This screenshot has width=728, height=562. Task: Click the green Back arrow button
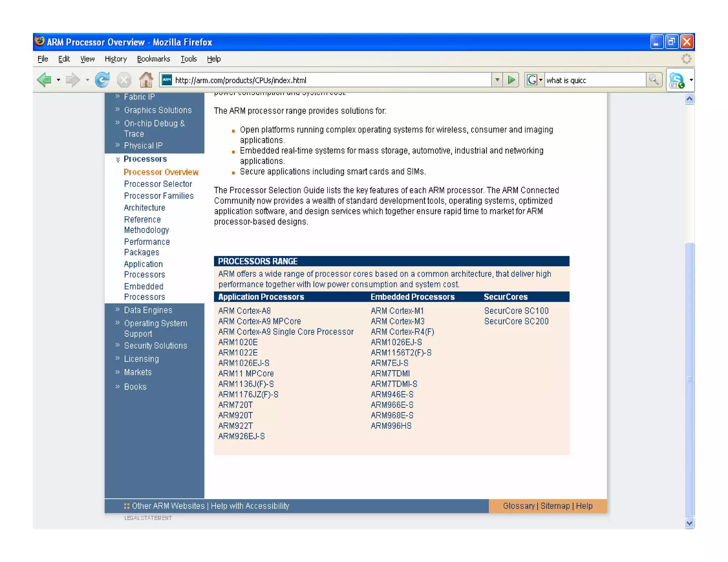pos(45,80)
